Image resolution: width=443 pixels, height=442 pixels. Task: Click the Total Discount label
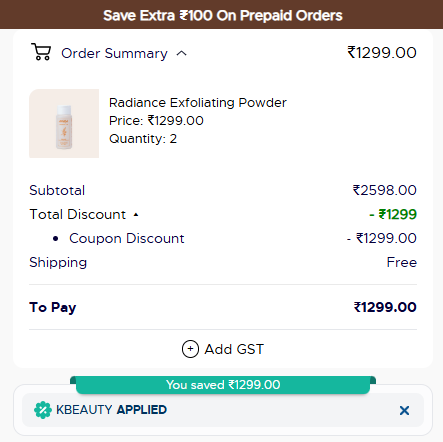(78, 214)
